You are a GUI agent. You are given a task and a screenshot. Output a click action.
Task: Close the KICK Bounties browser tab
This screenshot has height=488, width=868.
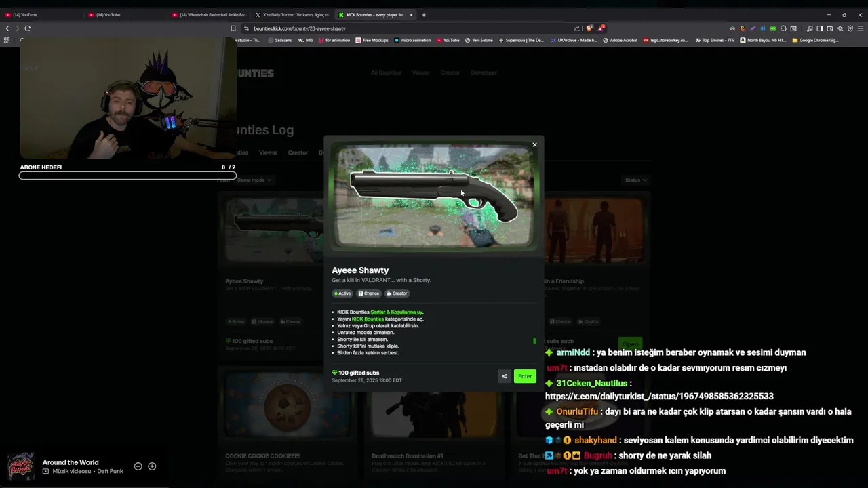(411, 15)
